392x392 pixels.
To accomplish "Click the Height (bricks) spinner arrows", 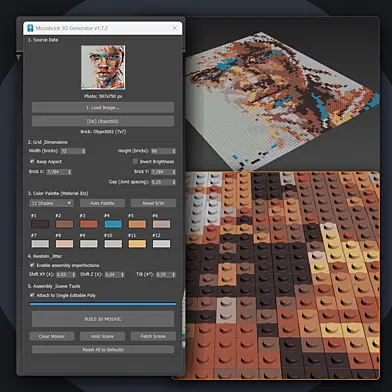I will point(174,151).
